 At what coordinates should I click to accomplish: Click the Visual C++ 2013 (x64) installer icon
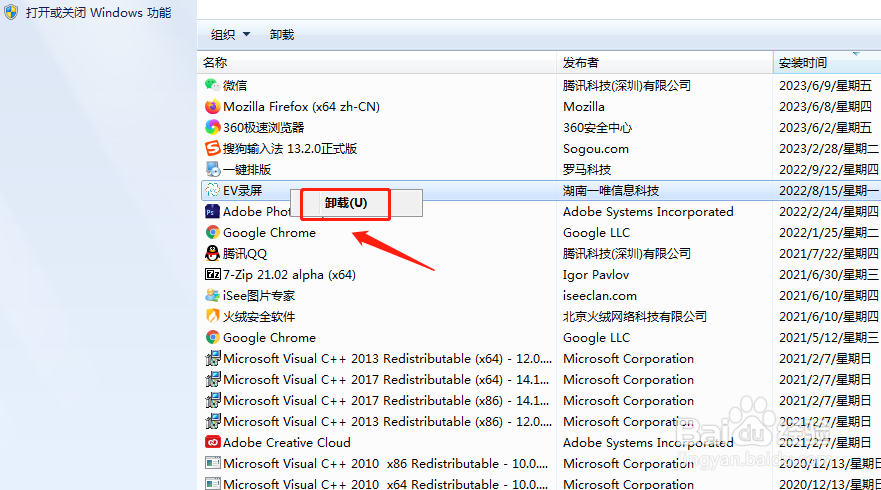click(x=212, y=359)
